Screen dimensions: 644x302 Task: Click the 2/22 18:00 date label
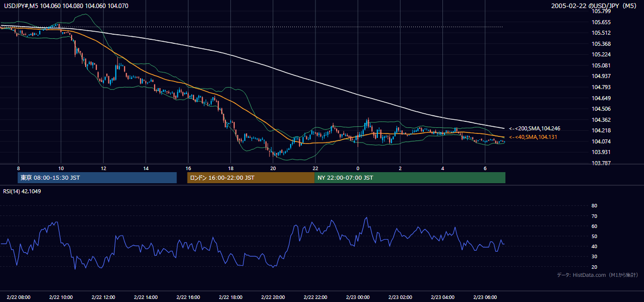[x=230, y=297]
